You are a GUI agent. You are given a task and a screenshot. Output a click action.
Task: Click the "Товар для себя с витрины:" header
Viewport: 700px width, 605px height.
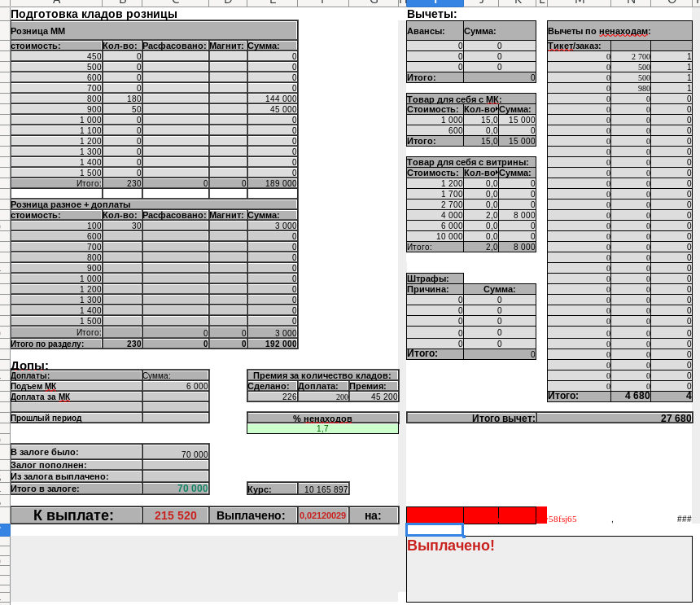(x=470, y=162)
